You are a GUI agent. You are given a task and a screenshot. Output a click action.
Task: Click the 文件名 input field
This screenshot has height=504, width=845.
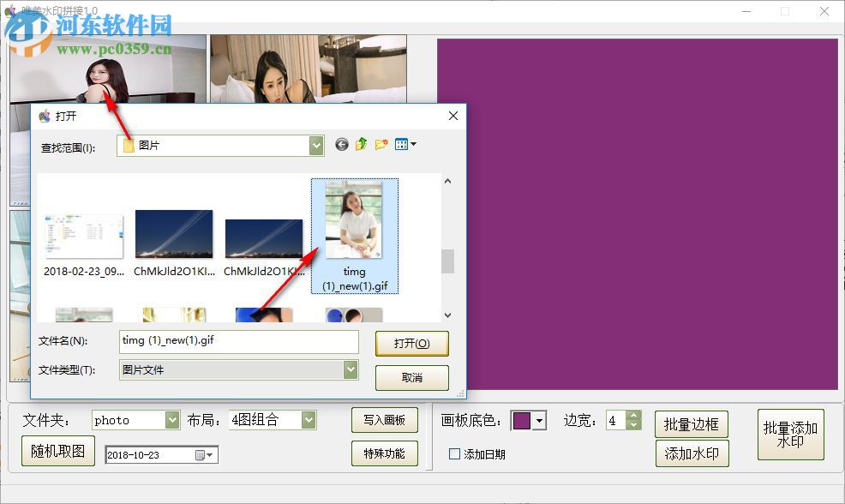(x=239, y=341)
